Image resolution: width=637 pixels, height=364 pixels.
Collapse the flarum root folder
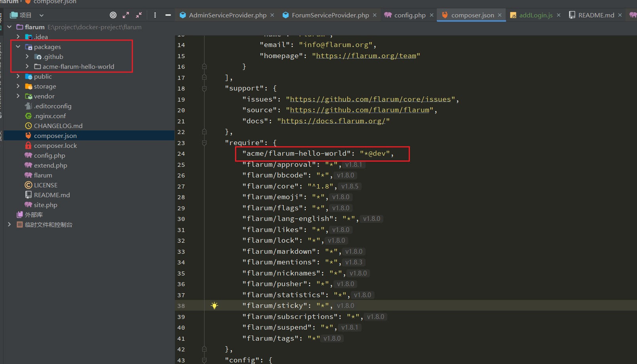pos(9,27)
